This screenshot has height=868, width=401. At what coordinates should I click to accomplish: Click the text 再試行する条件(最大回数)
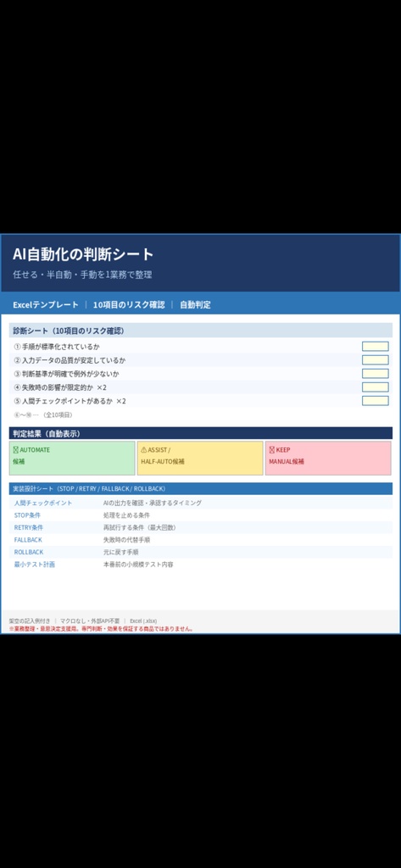pyautogui.click(x=140, y=527)
